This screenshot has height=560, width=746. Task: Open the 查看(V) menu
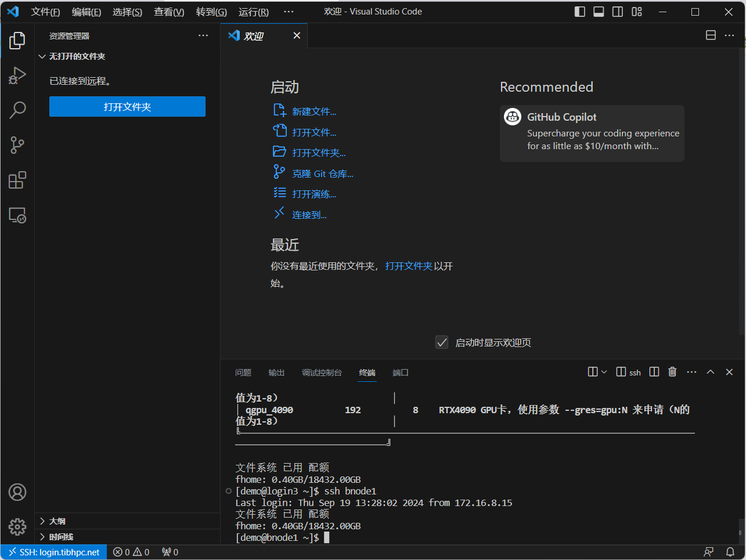pos(169,12)
